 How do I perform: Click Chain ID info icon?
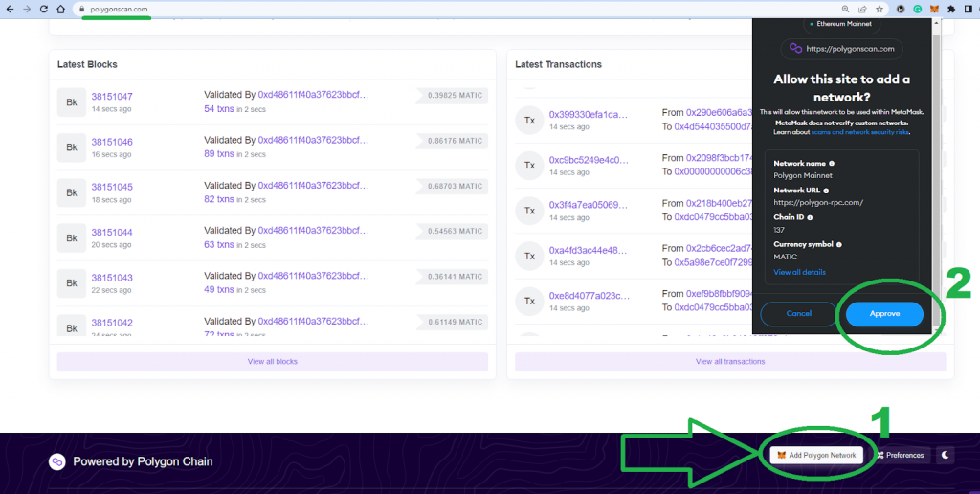coord(810,217)
